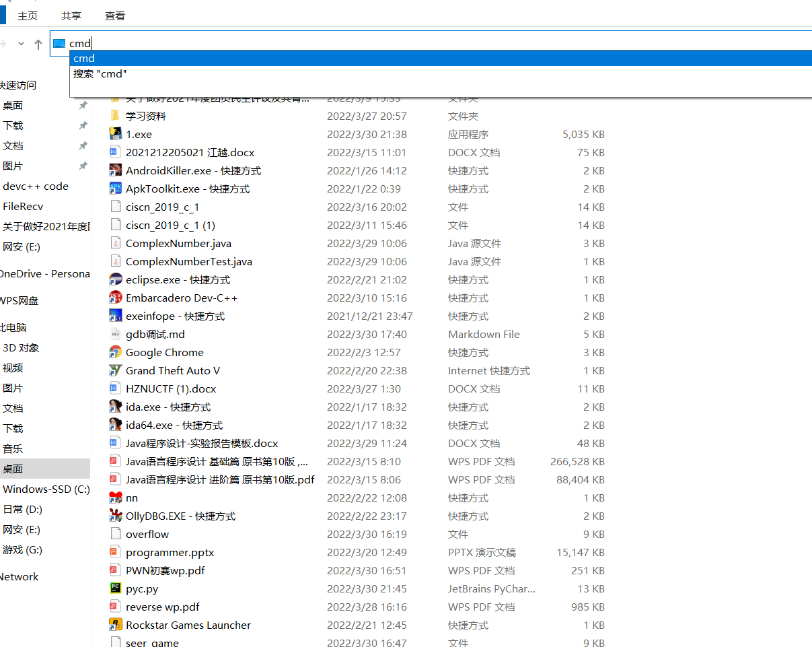Click the 1.exe application icon
This screenshot has height=647, width=812.
click(x=115, y=134)
